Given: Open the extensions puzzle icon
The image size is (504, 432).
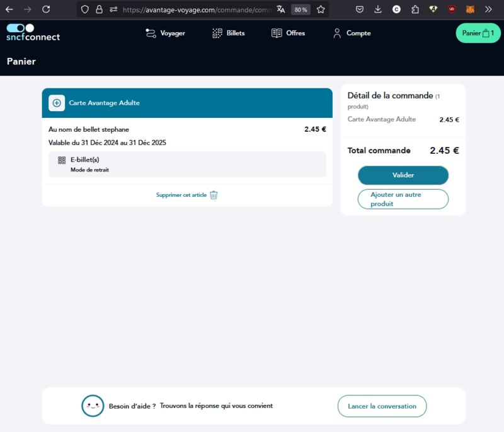Looking at the screenshot, I should (x=415, y=9).
